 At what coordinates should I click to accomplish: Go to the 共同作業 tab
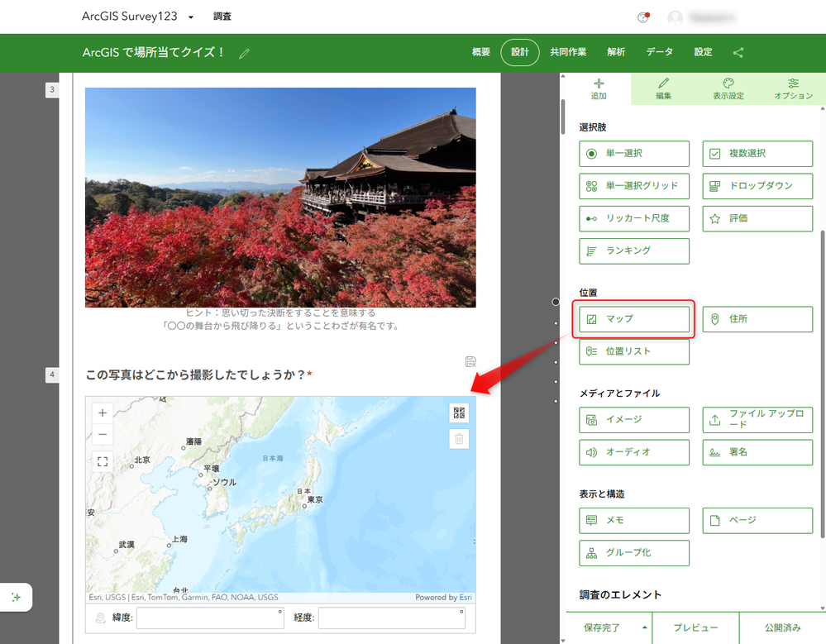pyautogui.click(x=568, y=52)
